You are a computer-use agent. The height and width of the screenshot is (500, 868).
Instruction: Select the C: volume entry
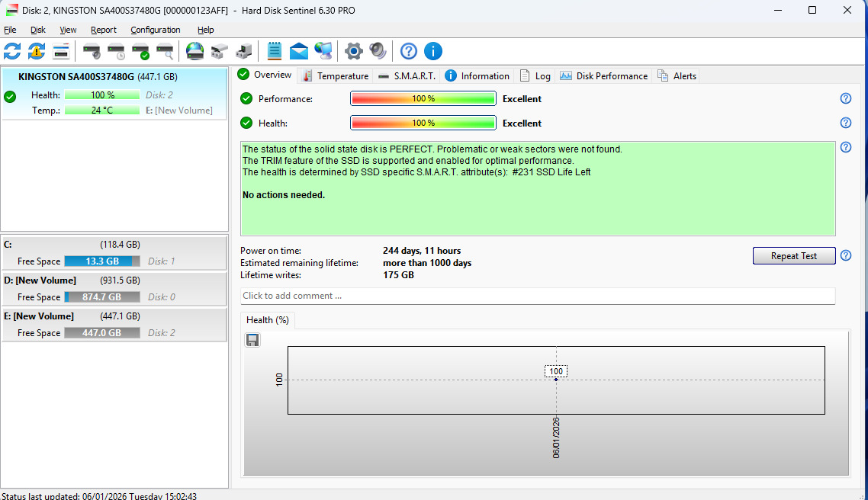click(x=114, y=253)
